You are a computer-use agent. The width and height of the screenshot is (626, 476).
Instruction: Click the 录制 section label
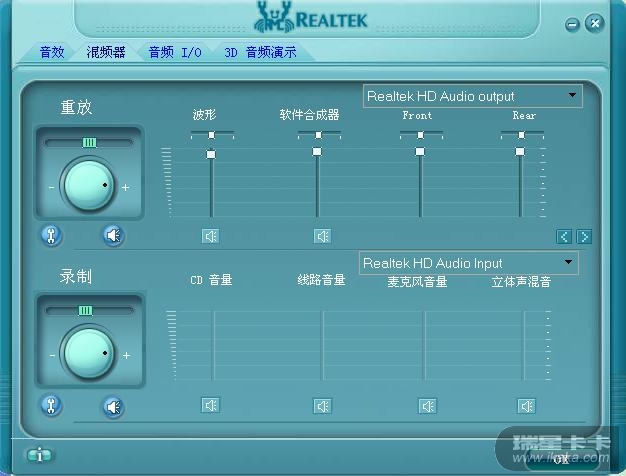click(76, 276)
